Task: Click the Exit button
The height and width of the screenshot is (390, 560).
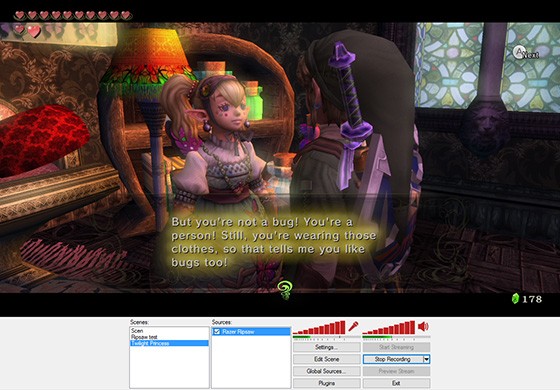Action: click(x=396, y=383)
